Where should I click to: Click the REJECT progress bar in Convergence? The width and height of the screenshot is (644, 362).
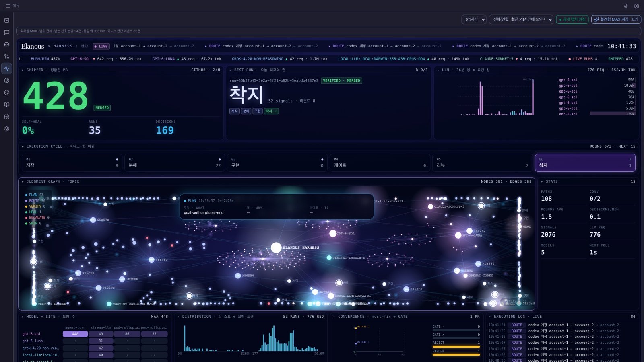point(456,346)
